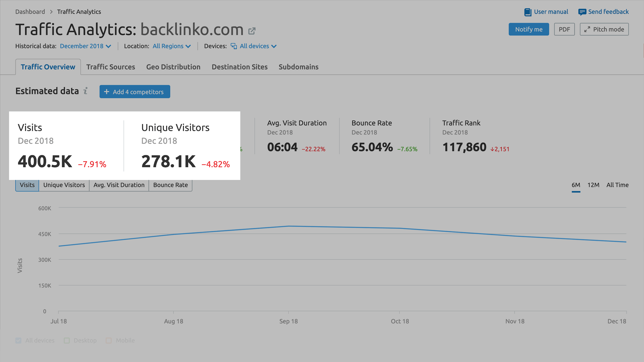Viewport: 644px width, 362px height.
Task: Click the Bounce Rate metric tab
Action: [x=170, y=185]
